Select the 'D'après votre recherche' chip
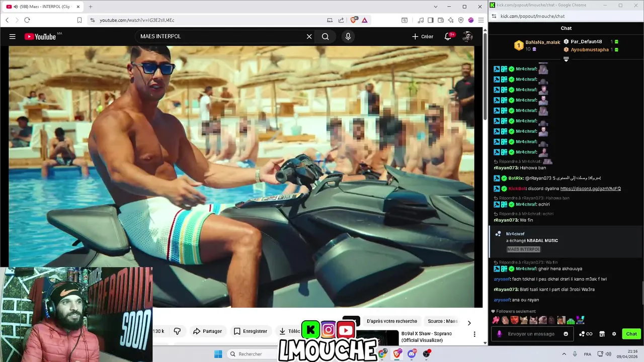 pyautogui.click(x=392, y=321)
